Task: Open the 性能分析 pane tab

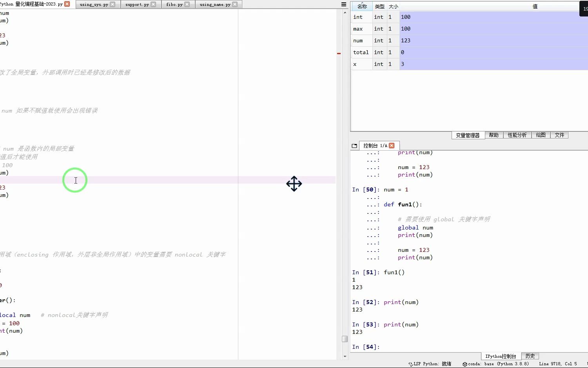Action: 517,135
